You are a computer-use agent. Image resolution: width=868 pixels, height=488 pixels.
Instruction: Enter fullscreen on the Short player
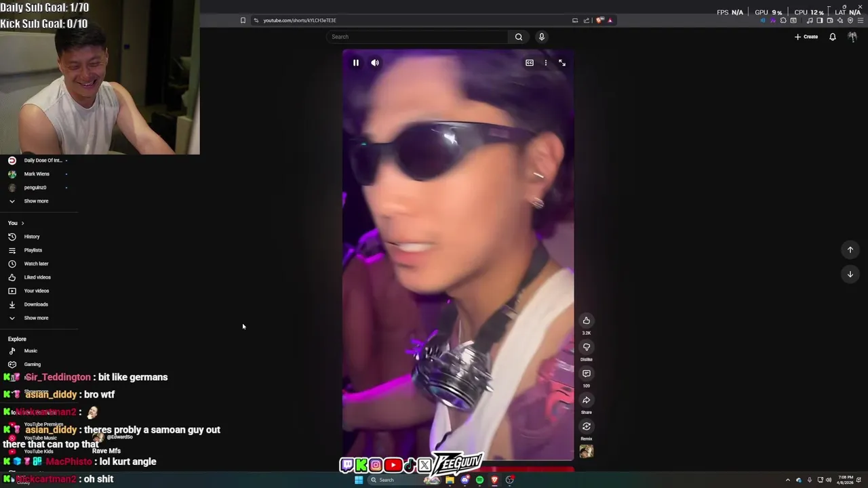point(562,62)
